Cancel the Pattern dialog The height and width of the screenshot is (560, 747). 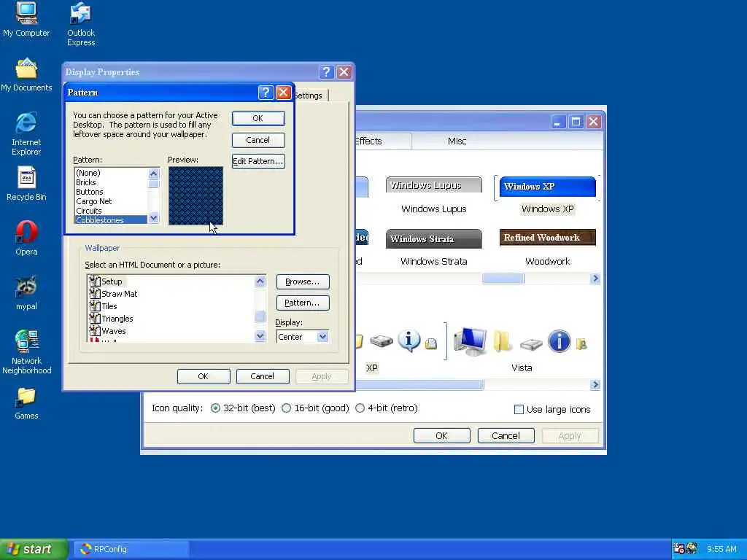258,140
